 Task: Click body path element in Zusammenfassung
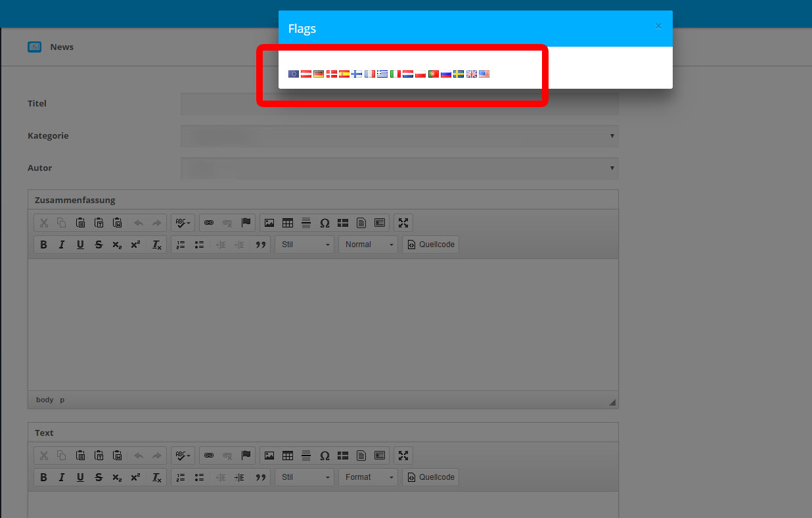coord(45,400)
